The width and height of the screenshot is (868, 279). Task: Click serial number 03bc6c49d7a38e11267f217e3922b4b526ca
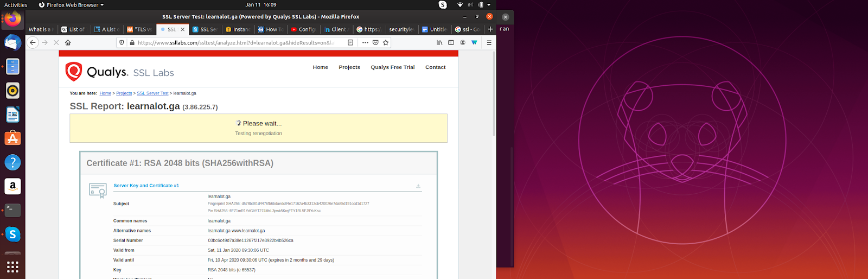pyautogui.click(x=251, y=240)
